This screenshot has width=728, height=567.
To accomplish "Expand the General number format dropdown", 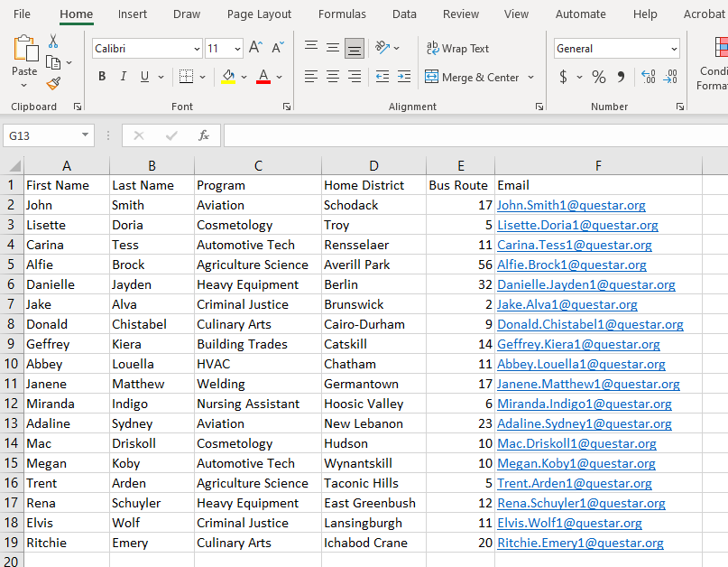I will (674, 49).
